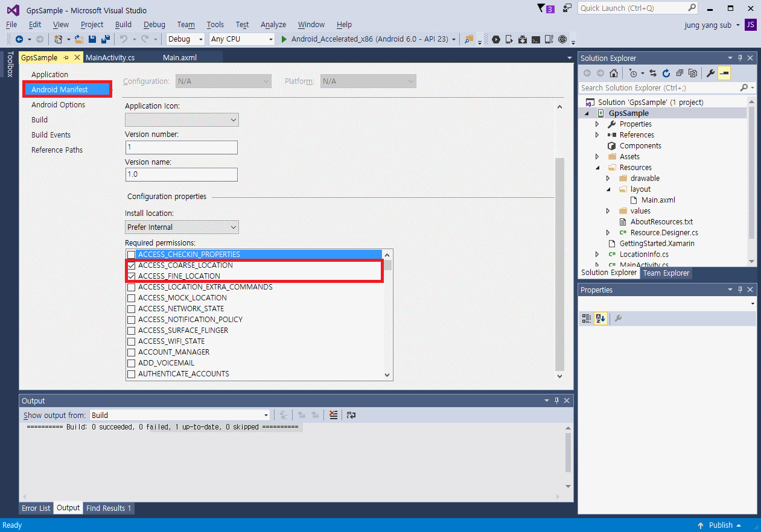Toggle Preview Selected Items icon
Screen dimensions: 761x532
(724, 73)
